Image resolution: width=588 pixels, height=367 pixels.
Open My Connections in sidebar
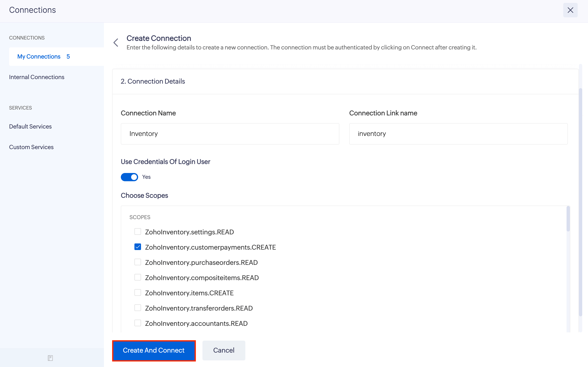tap(39, 57)
